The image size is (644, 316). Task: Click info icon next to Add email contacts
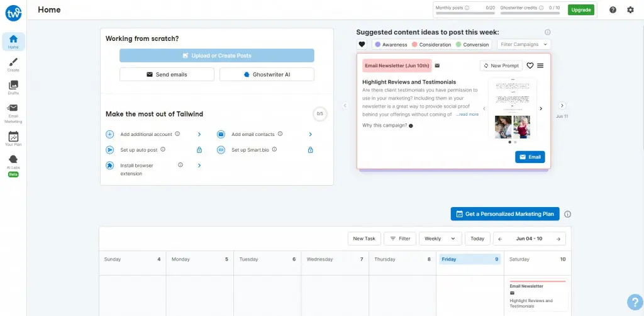[x=280, y=133]
